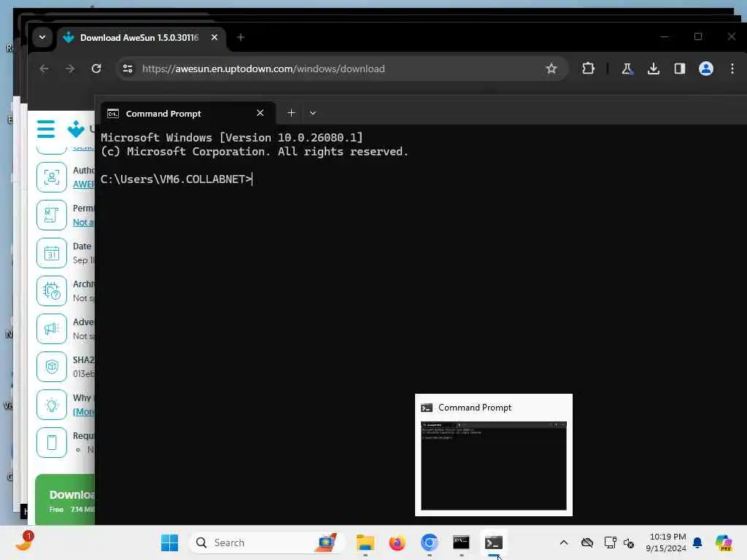The image size is (747, 560).
Task: Reload the Uptodown page
Action: (96, 69)
